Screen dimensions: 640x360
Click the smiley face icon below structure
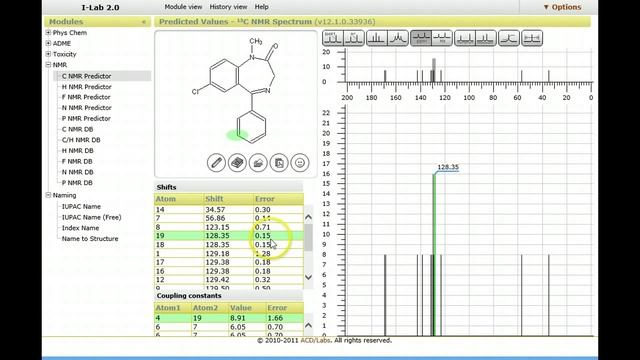[300, 163]
